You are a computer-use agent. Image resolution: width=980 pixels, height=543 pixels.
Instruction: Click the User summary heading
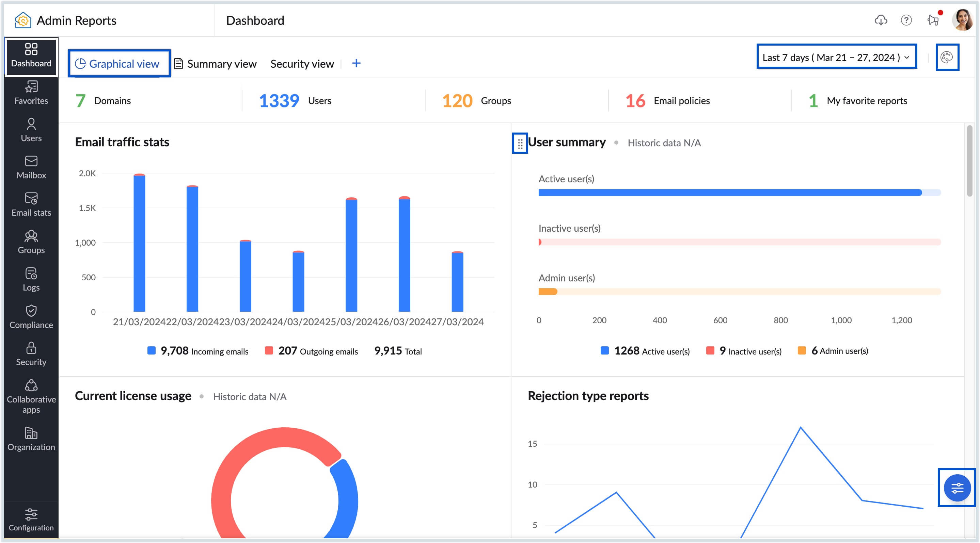567,142
